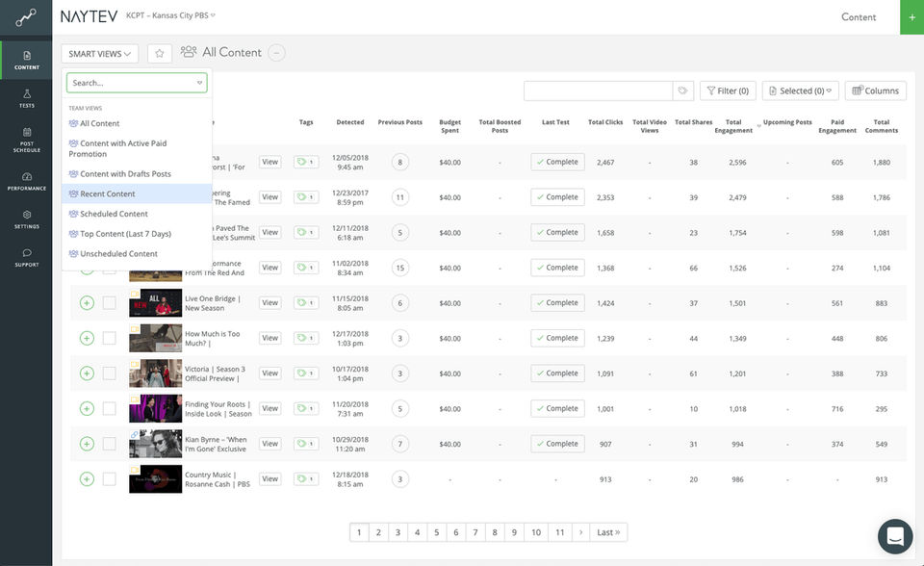This screenshot has height=566, width=924.
Task: Expand the Smart Views dropdown
Action: pyautogui.click(x=99, y=54)
